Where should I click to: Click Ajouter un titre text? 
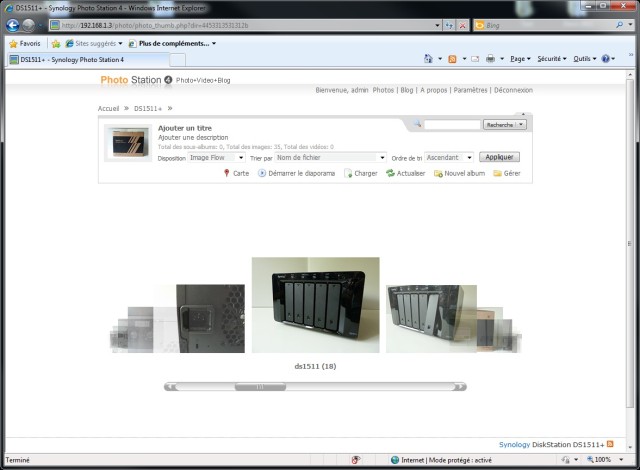click(x=185, y=128)
